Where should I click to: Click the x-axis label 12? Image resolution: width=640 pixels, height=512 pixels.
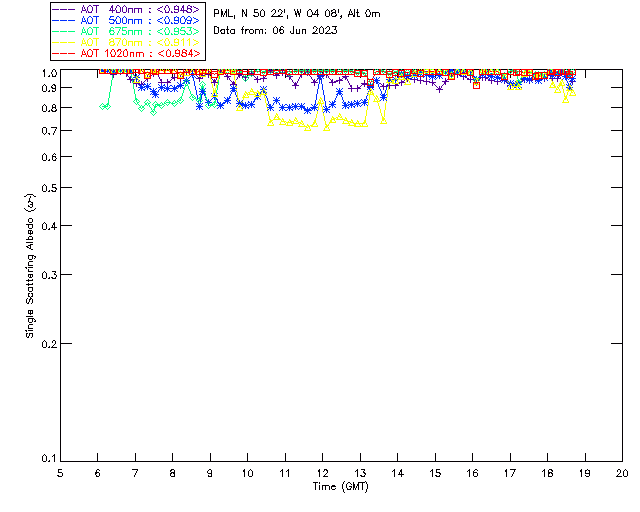pos(322,473)
